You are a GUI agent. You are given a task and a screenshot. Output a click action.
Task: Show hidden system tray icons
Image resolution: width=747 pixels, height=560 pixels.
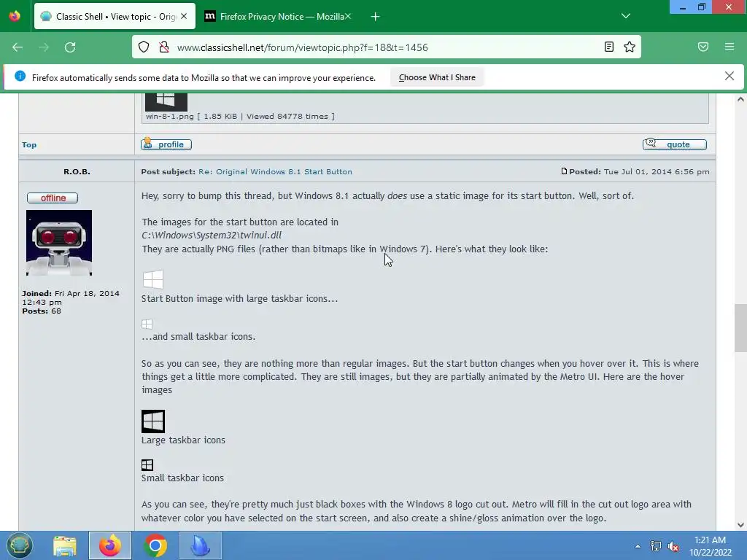(638, 547)
